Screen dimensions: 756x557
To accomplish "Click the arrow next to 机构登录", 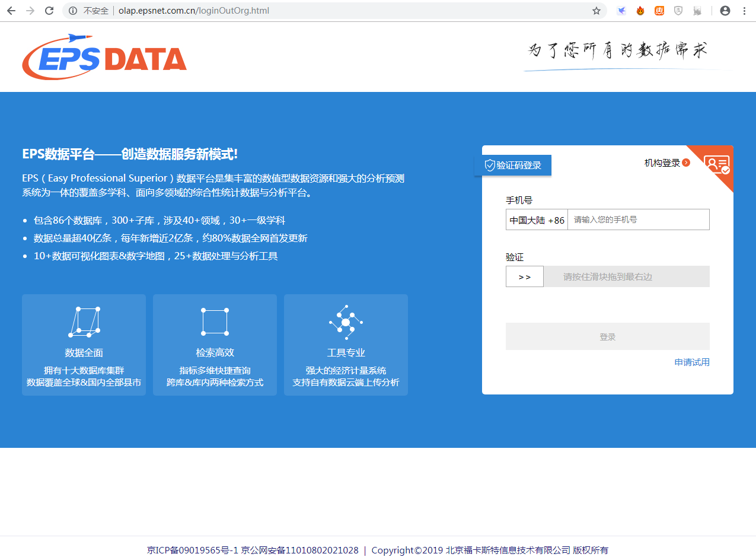I will point(685,162).
